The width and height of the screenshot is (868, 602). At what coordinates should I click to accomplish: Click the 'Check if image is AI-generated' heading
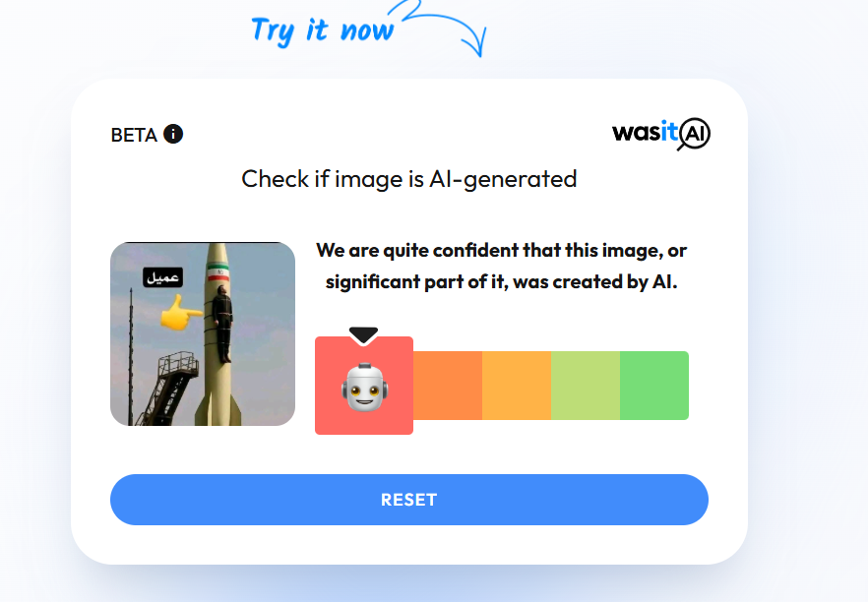[x=409, y=179]
